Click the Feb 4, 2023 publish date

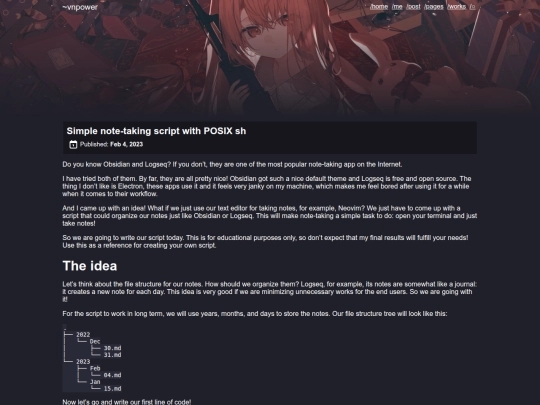point(126,144)
